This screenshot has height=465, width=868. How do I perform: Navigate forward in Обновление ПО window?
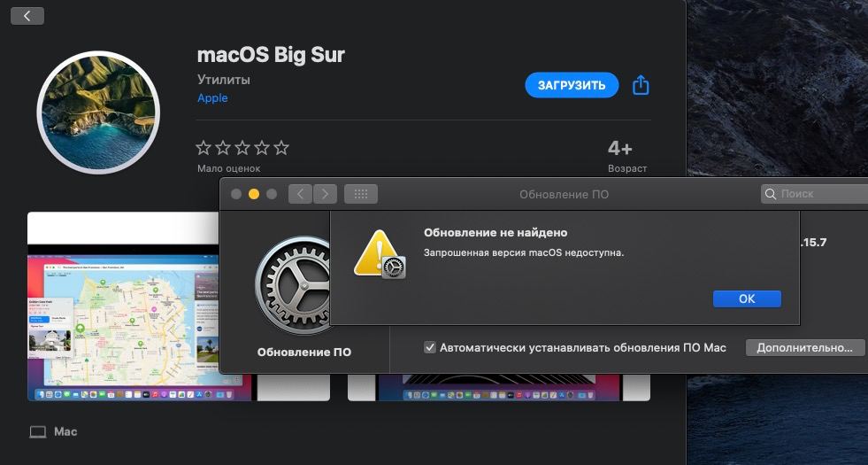click(x=325, y=194)
